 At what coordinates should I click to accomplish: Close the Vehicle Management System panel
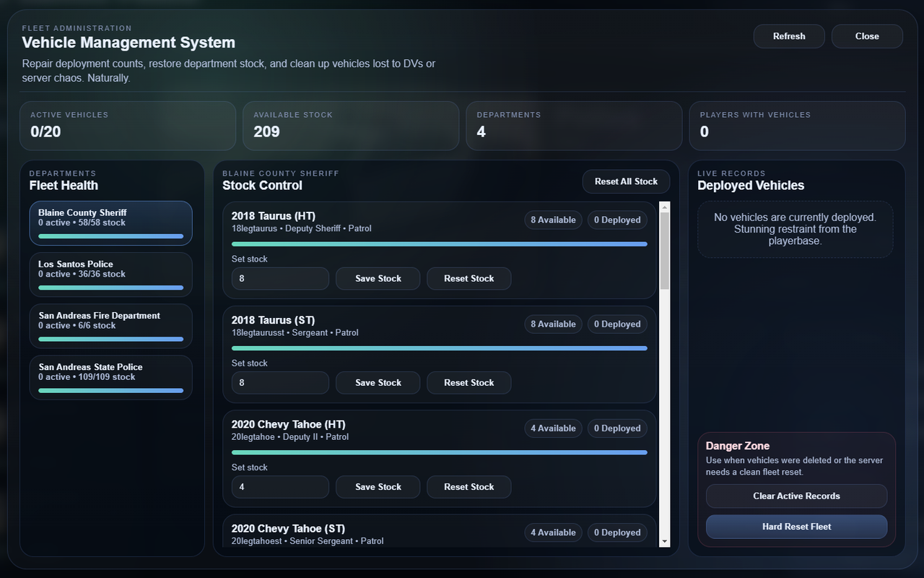tap(867, 36)
